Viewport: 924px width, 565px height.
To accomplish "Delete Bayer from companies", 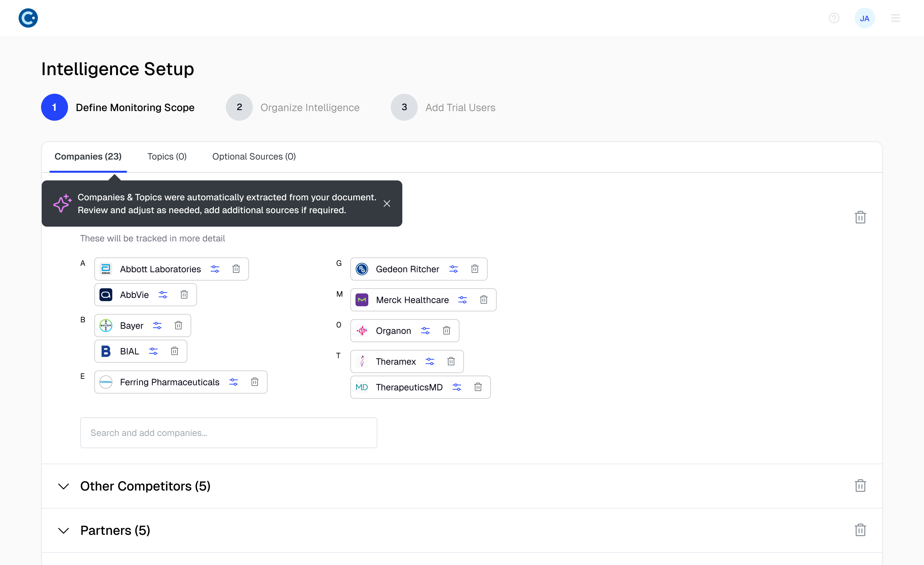I will (178, 325).
